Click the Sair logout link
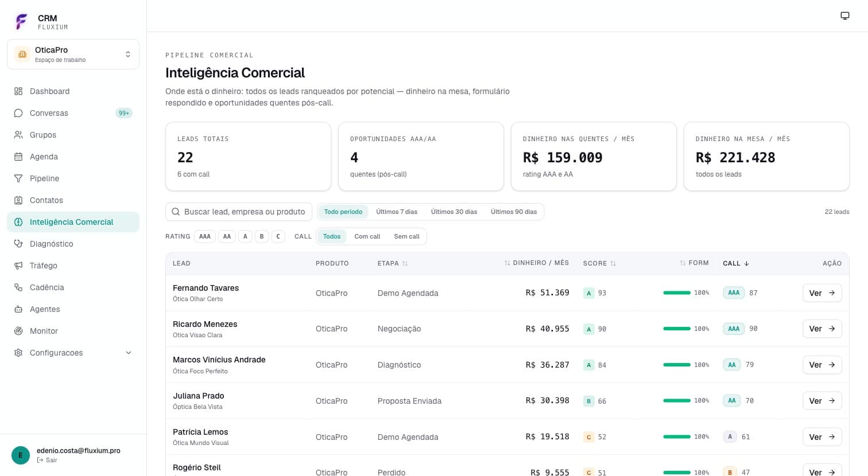Viewport: 868px width, 476px height. (47, 460)
